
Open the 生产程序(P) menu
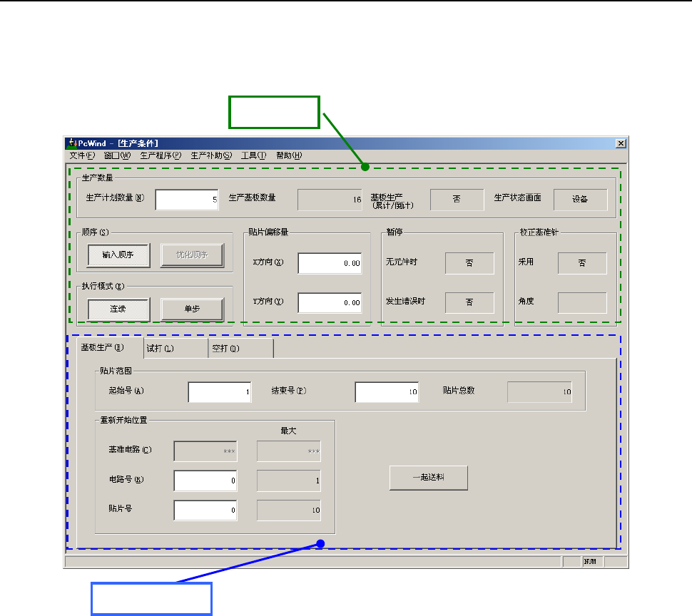point(161,155)
